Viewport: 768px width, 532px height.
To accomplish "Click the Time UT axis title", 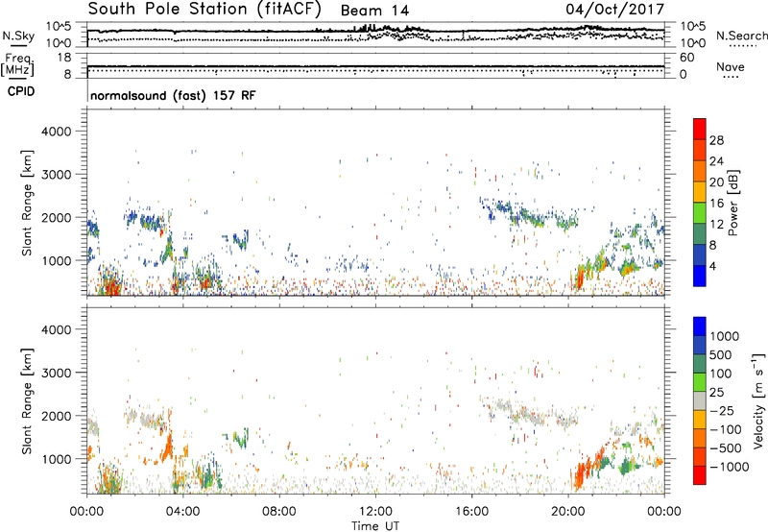I will (375, 526).
